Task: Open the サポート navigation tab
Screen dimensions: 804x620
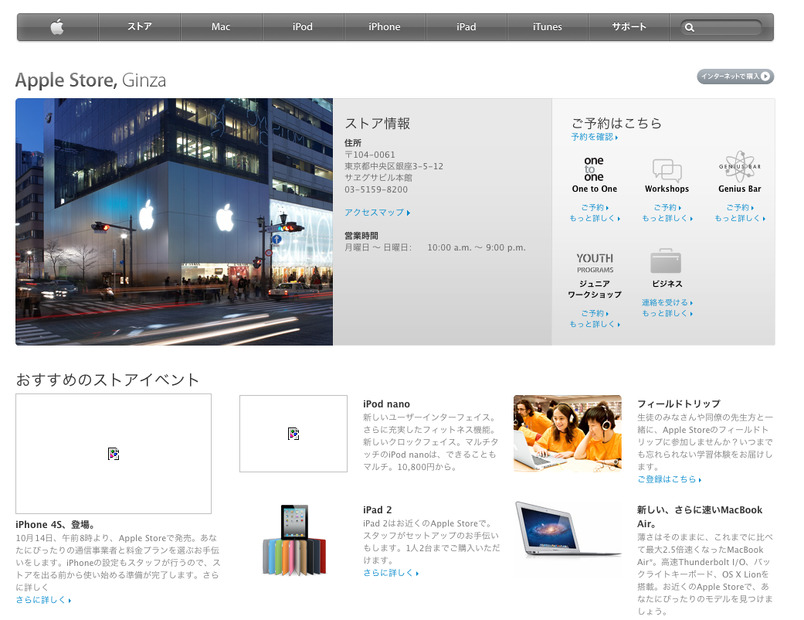Action: 629,27
